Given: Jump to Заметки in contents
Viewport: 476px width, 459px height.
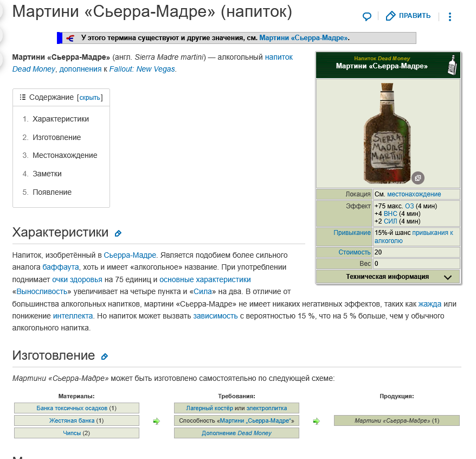Looking at the screenshot, I should coord(47,174).
